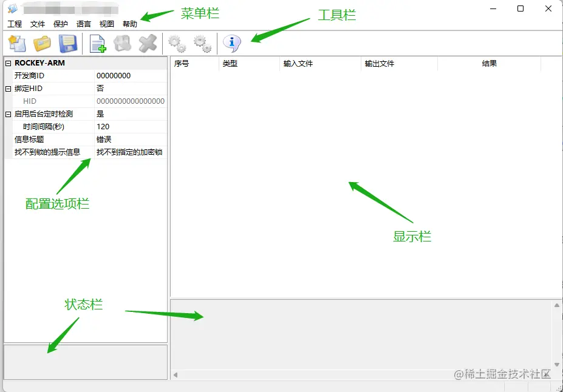Open the 保护 menu
This screenshot has width=563, height=392.
[61, 24]
